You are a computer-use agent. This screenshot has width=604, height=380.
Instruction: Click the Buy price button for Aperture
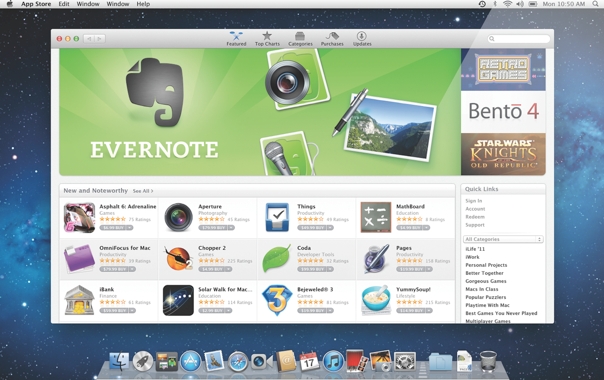(x=213, y=228)
